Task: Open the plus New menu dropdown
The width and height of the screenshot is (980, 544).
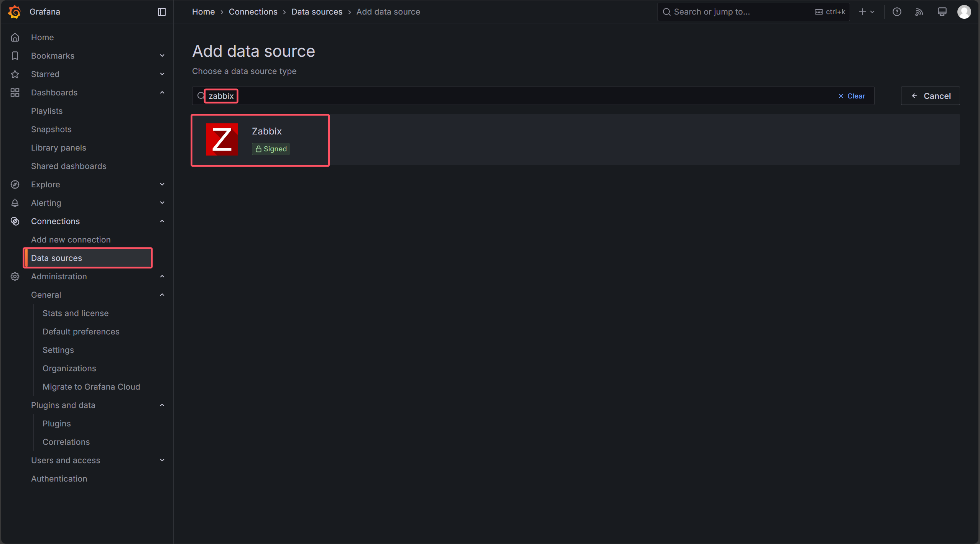Action: (867, 12)
